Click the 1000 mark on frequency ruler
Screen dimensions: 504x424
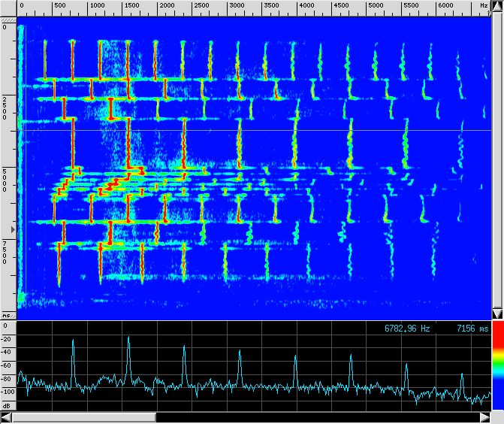98,6
